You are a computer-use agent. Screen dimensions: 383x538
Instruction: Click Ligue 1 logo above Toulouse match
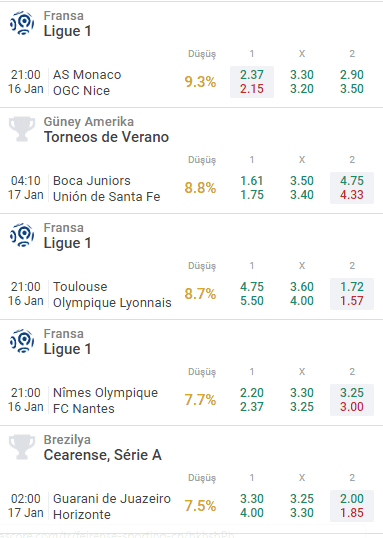[x=22, y=235]
